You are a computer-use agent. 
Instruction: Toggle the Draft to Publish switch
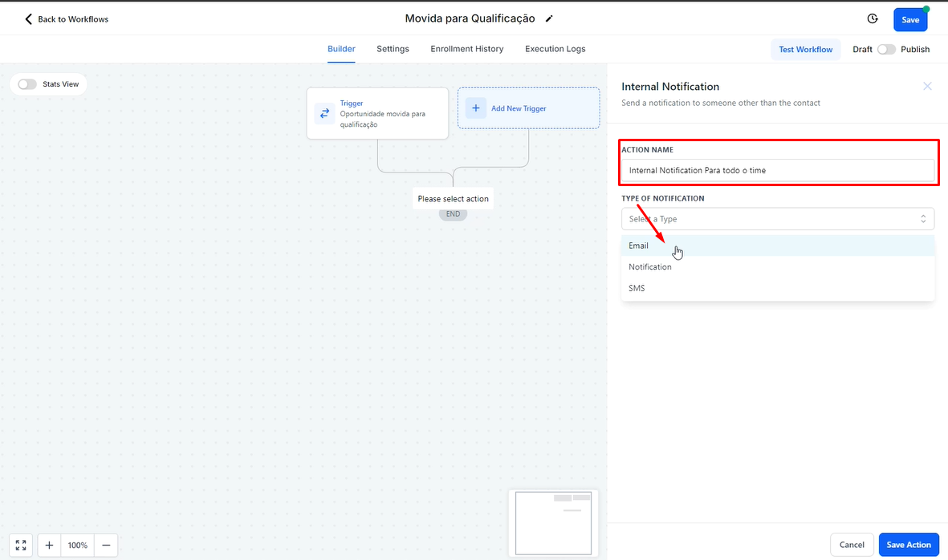(885, 49)
